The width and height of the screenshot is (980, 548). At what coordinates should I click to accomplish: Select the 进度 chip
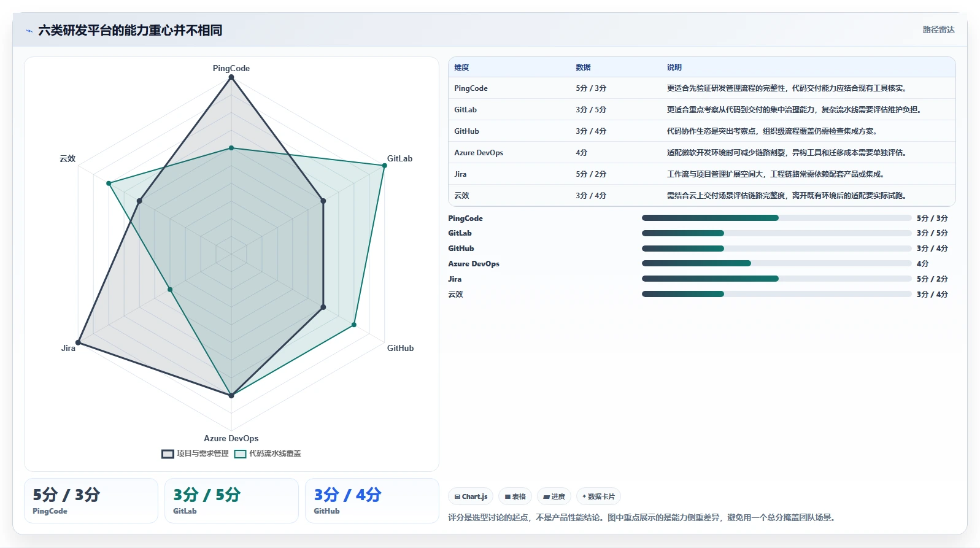(x=554, y=496)
